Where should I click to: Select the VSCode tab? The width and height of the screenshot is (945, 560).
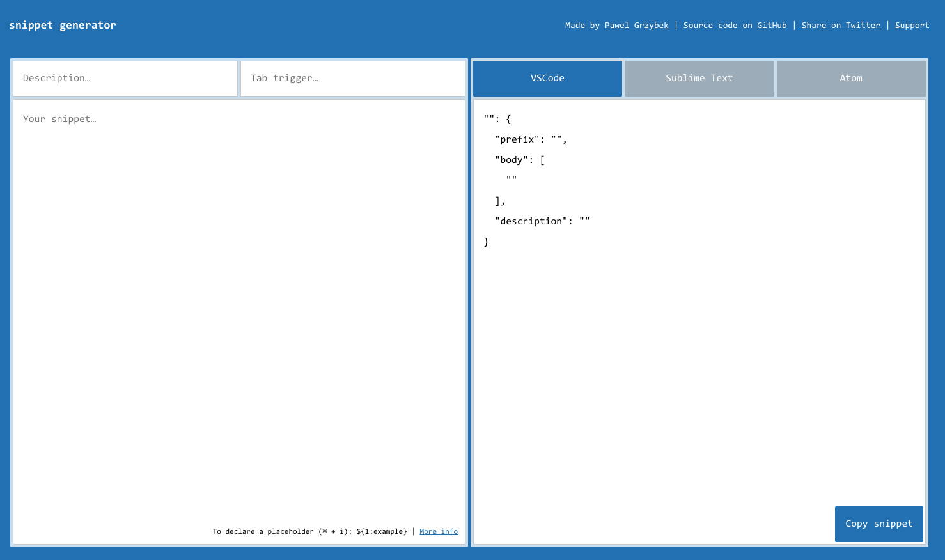(547, 79)
